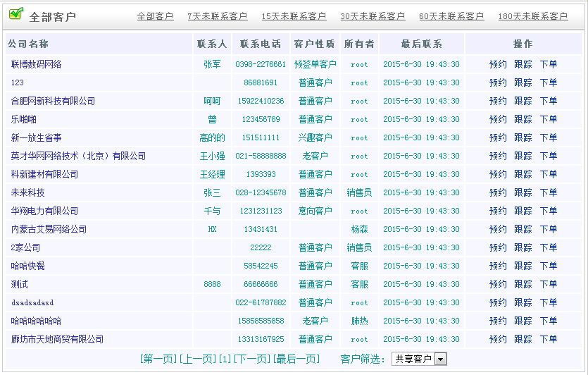Open the 客户筛选 dropdown showing 共享客户
This screenshot has width=588, height=375.
point(419,359)
